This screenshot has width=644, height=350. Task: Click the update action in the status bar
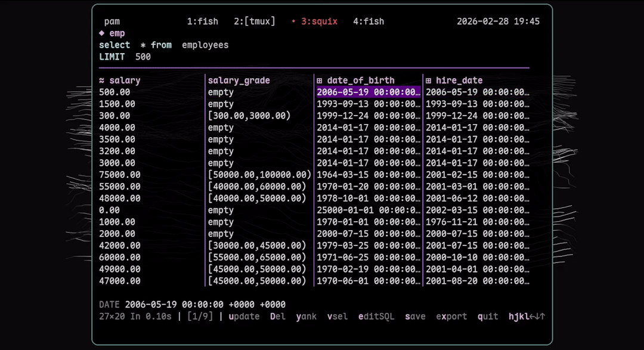[244, 317]
